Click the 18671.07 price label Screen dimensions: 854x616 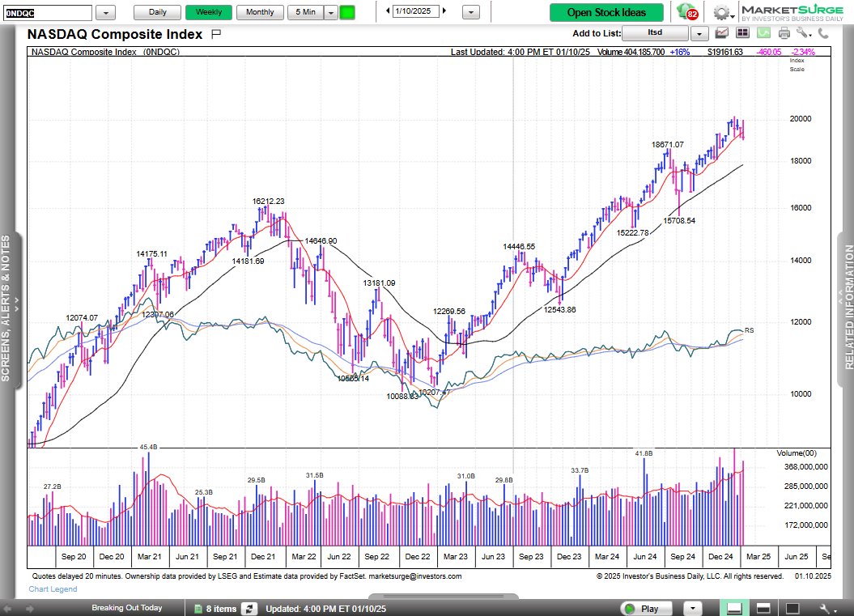click(668, 144)
